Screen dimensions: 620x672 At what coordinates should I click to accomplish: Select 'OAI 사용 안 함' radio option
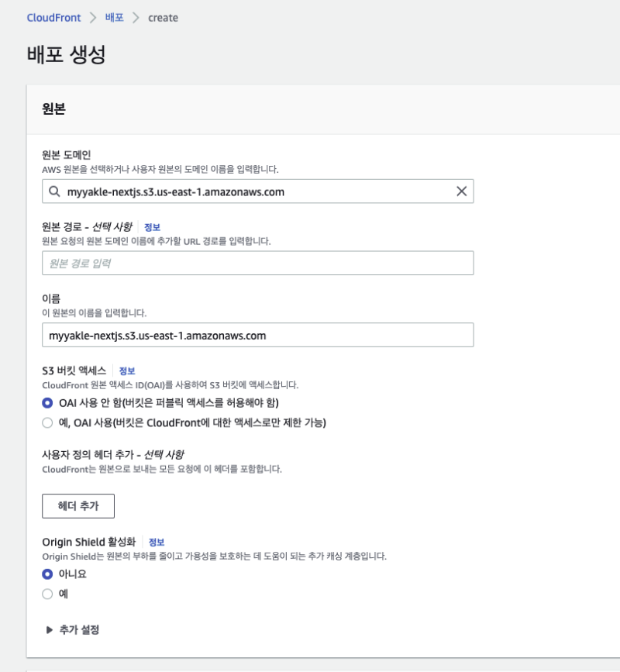pos(47,403)
